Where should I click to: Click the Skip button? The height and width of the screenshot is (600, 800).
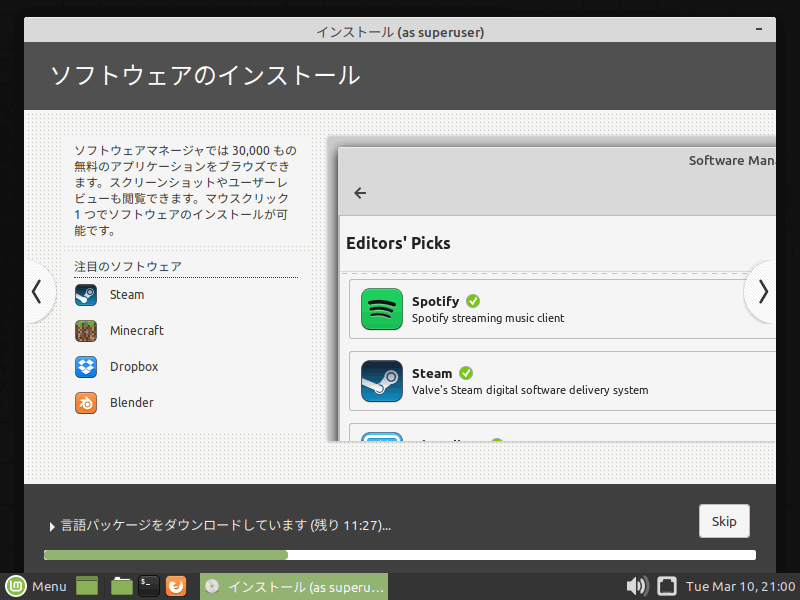pos(724,521)
